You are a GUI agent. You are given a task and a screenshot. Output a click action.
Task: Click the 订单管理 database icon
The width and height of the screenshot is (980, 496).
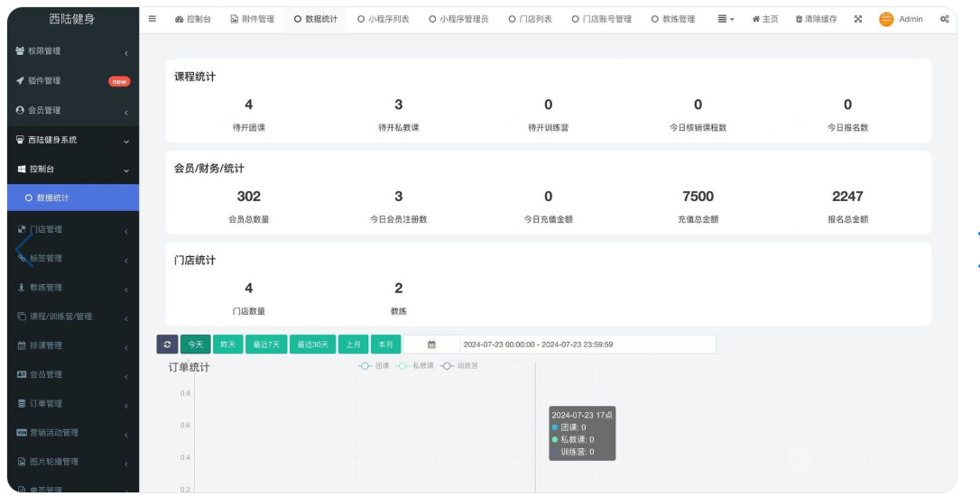click(22, 403)
